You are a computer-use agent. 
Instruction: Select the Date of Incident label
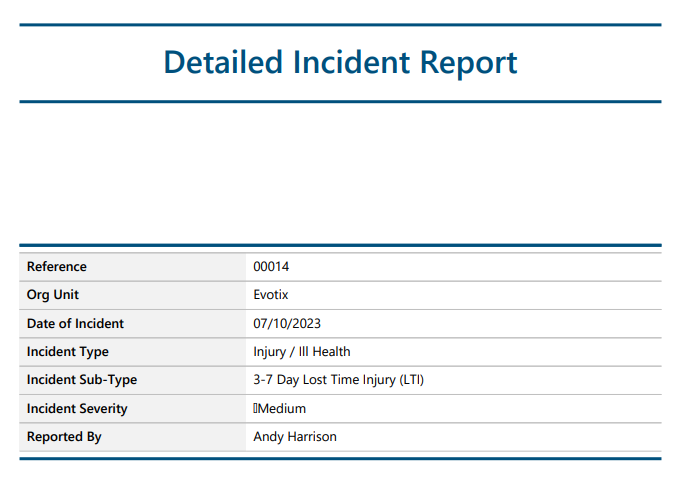coord(75,324)
